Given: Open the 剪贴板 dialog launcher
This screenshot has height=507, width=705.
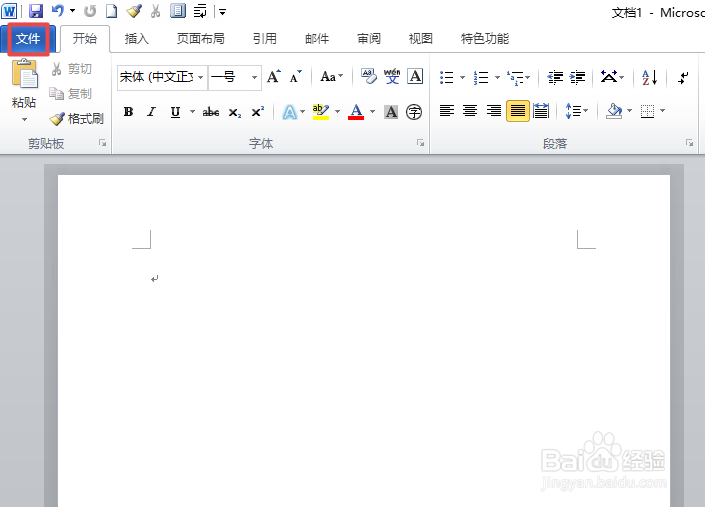Looking at the screenshot, I should (x=103, y=143).
